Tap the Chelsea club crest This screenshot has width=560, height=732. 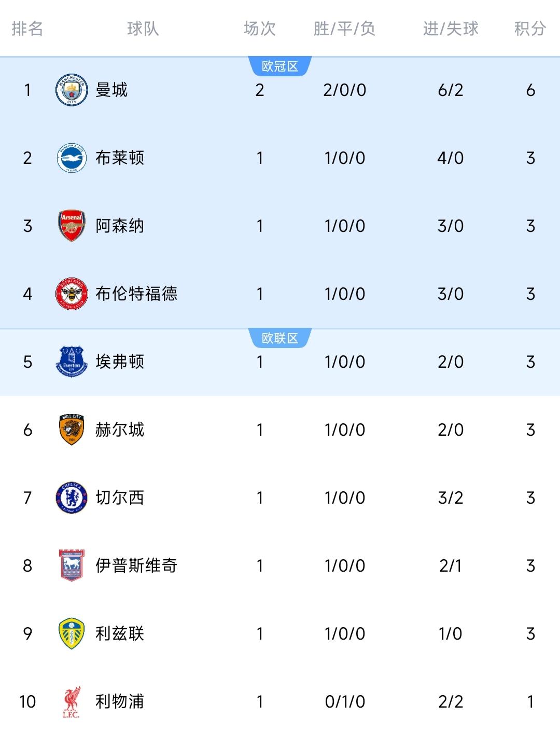click(x=71, y=498)
